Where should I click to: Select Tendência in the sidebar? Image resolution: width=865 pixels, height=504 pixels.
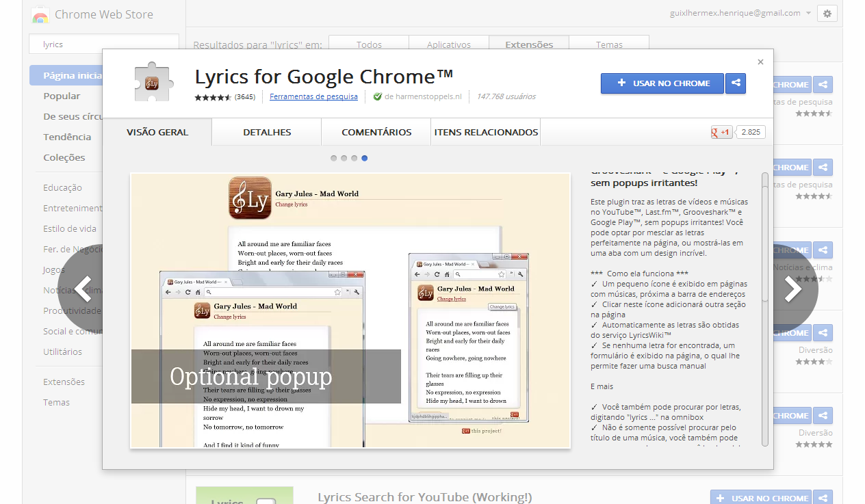pyautogui.click(x=67, y=137)
